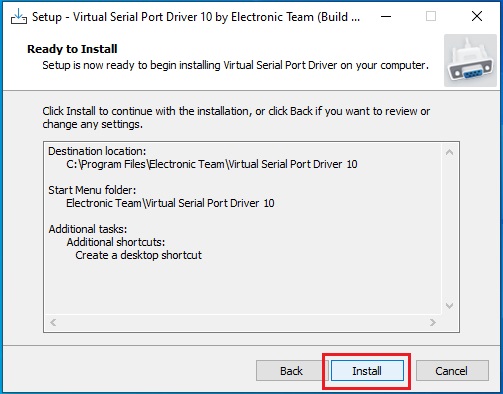Click the serial port connector image
The height and width of the screenshot is (394, 503).
(x=470, y=61)
